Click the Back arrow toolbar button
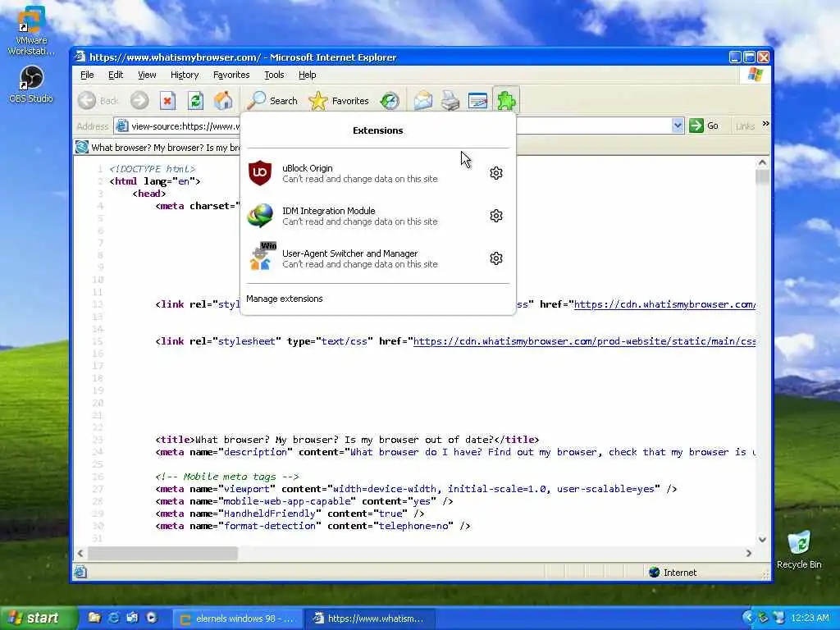This screenshot has height=630, width=840. [98, 101]
